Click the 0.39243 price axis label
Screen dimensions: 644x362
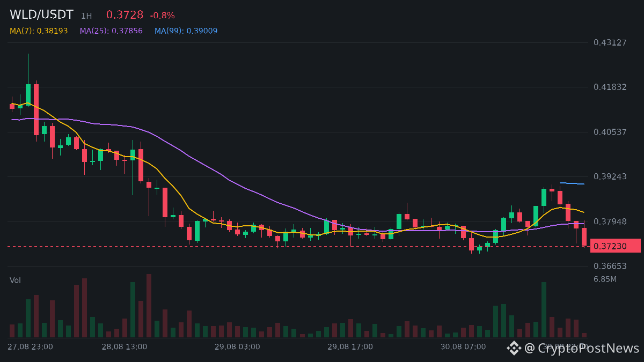click(610, 176)
